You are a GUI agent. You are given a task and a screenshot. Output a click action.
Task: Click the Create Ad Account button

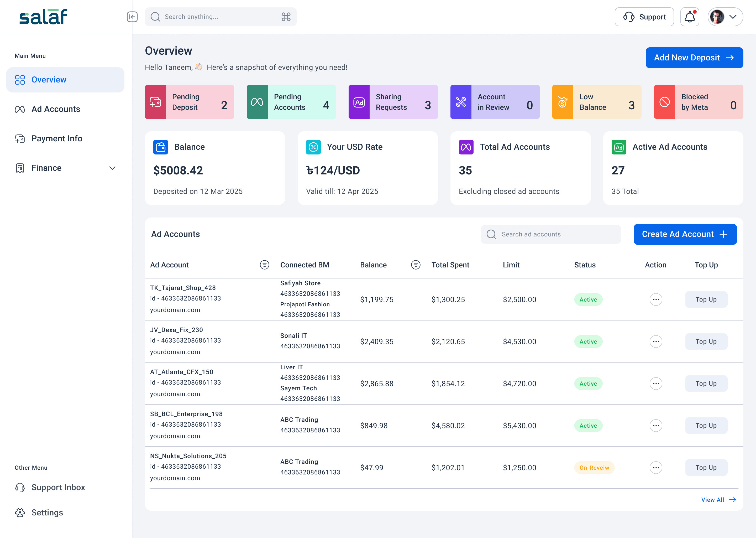(x=685, y=234)
